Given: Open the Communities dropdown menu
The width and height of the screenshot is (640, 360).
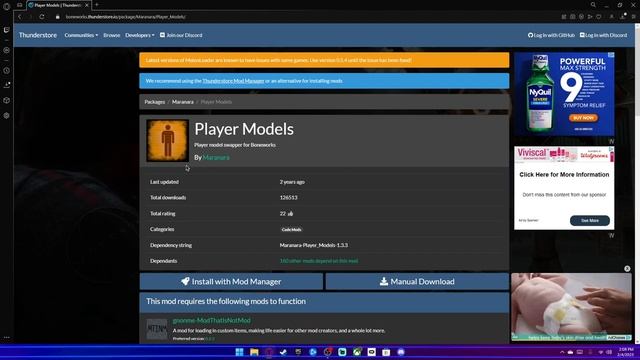Looking at the screenshot, I should pos(81,35).
